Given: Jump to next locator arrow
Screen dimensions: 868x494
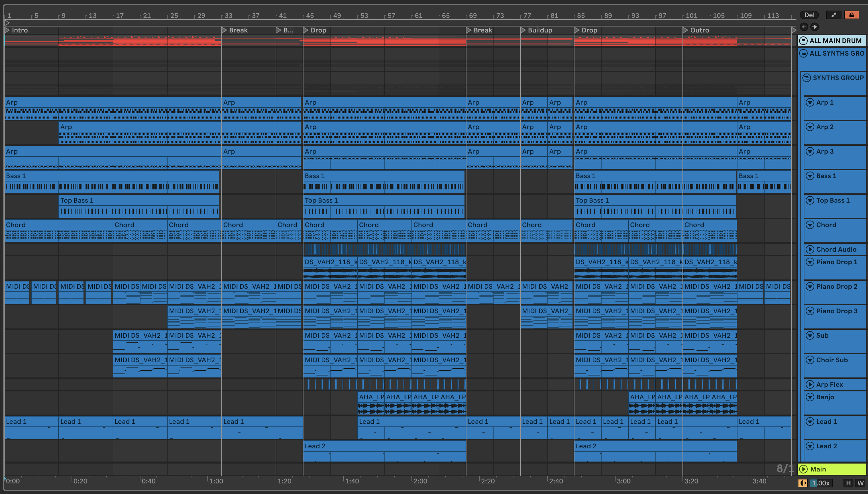Looking at the screenshot, I should point(815,27).
